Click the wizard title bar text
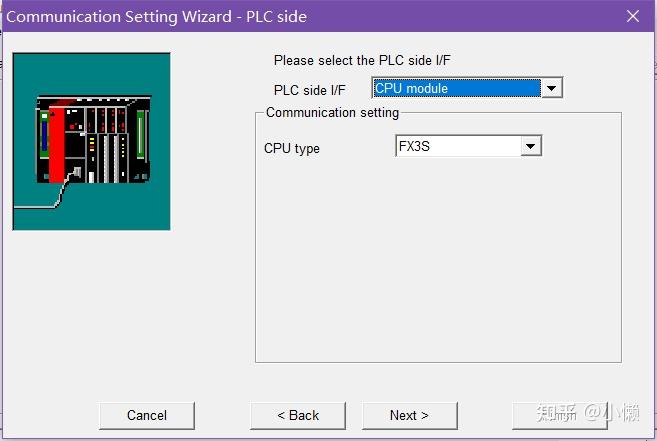This screenshot has height=441, width=657. click(156, 17)
